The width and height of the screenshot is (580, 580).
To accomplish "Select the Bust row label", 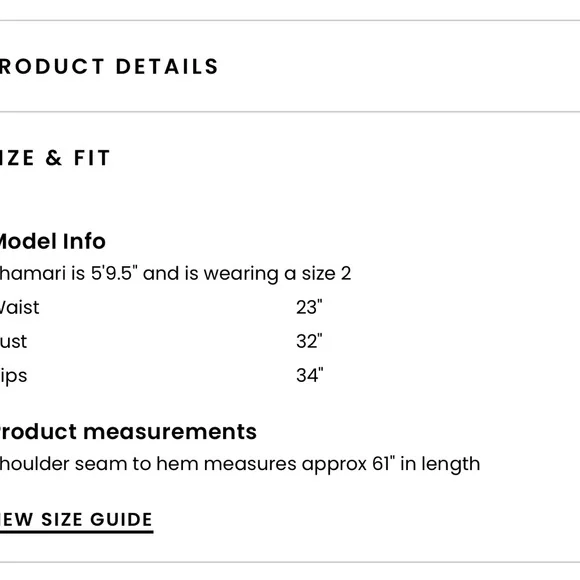I will (13, 341).
